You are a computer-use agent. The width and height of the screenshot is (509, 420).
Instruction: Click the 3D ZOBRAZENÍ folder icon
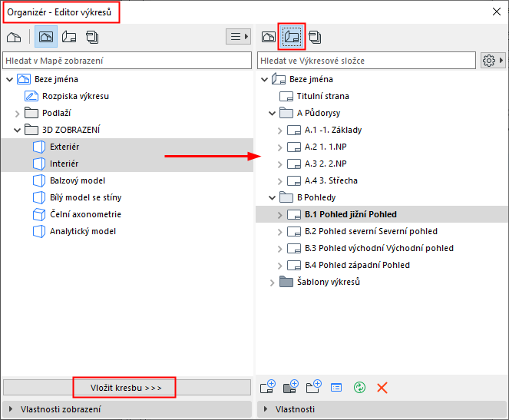point(31,130)
